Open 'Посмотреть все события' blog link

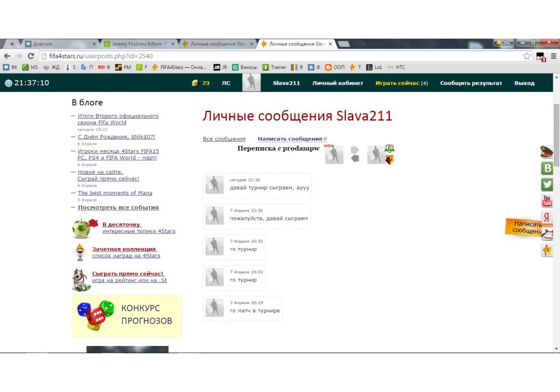(118, 207)
